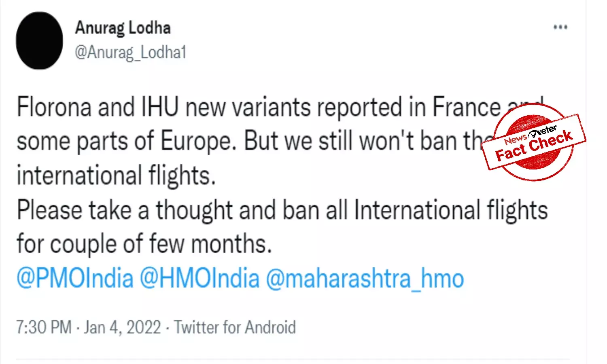Expand the more options menu for this tweet
The width and height of the screenshot is (607, 364).
click(560, 27)
